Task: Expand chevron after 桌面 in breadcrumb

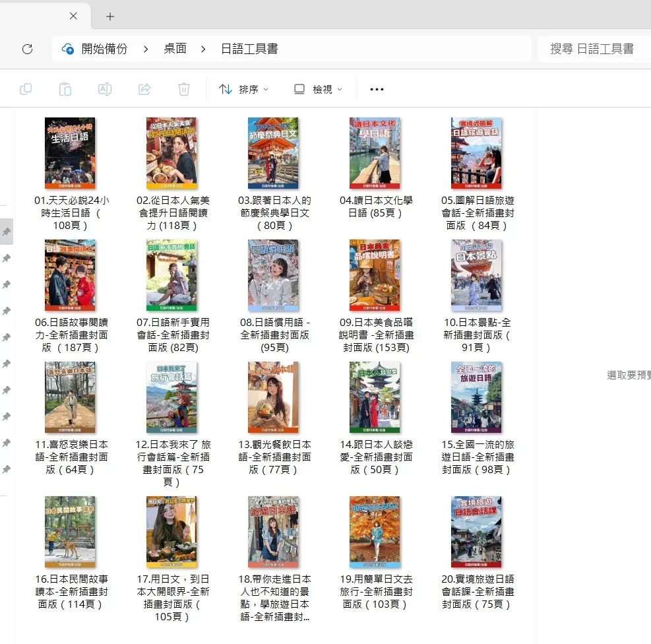Action: coord(204,49)
